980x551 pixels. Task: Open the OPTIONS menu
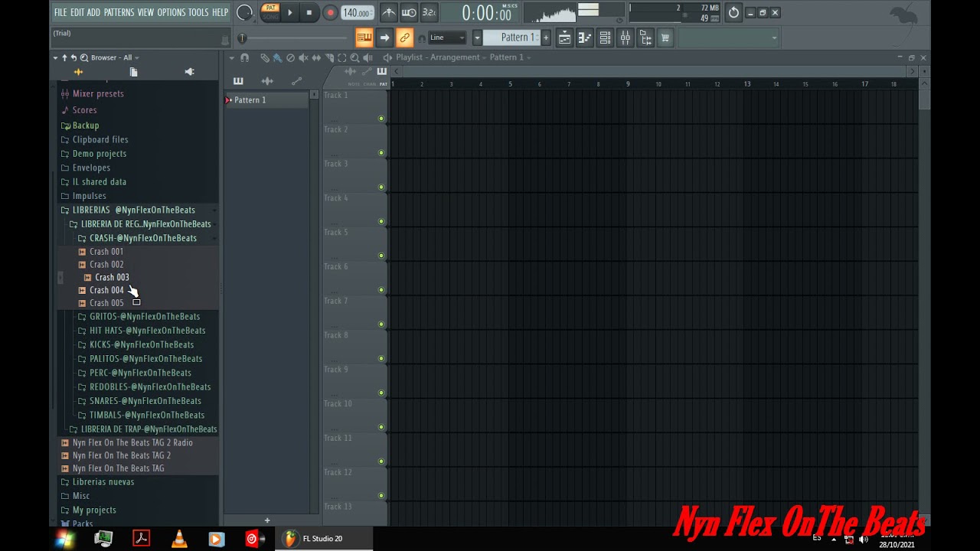pyautogui.click(x=171, y=13)
